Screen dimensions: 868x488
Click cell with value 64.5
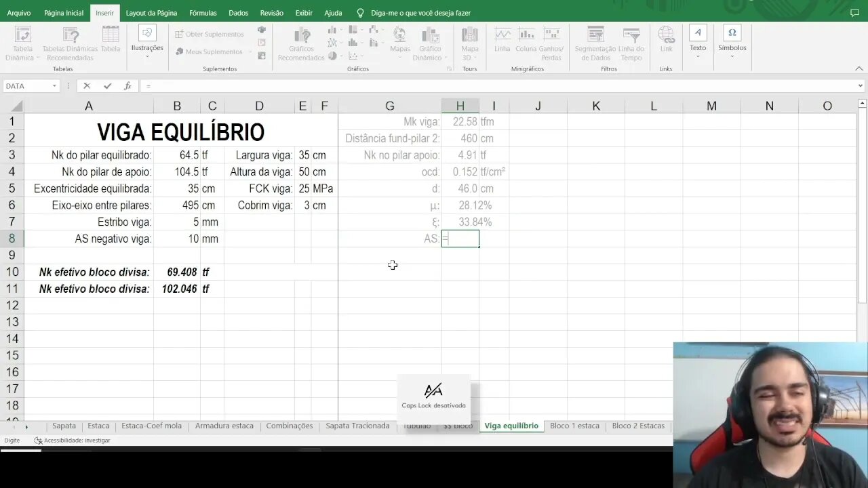tap(177, 155)
